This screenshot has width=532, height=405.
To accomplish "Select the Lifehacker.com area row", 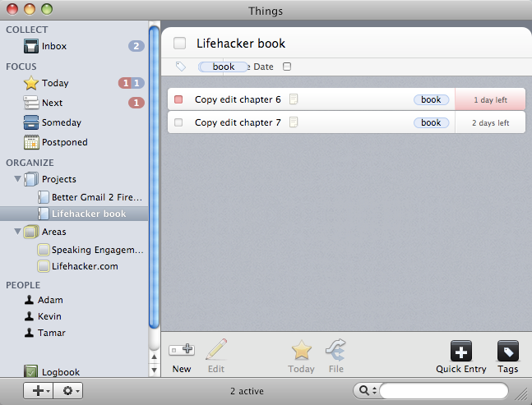I will (x=74, y=266).
